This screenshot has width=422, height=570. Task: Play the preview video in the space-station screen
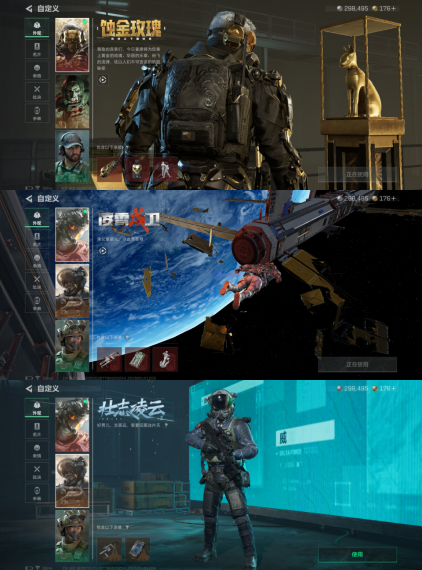103,250
